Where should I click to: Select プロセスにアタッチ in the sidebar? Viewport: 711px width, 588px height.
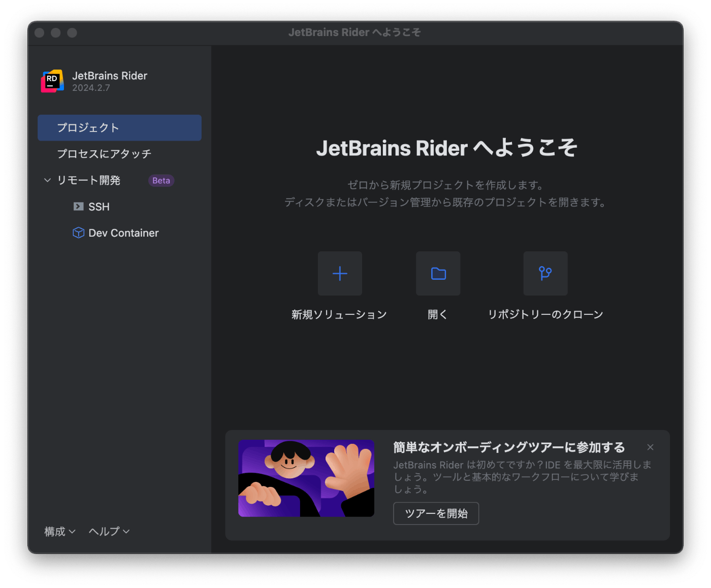pos(119,154)
